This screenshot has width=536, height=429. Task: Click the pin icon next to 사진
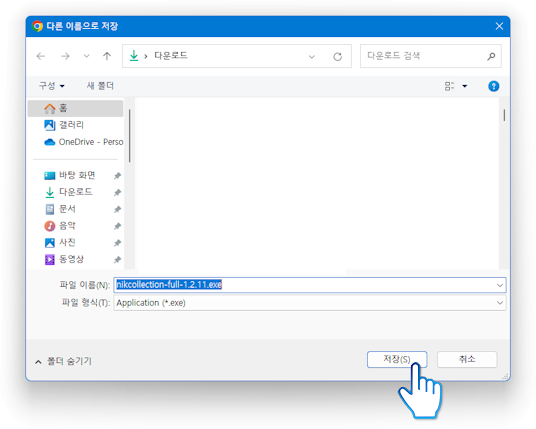[117, 243]
